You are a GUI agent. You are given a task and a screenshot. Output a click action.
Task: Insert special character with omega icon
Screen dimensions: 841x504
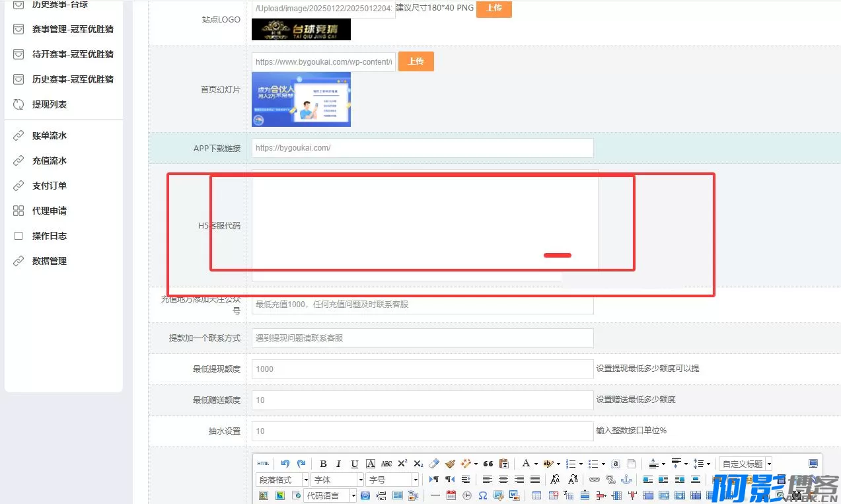pyautogui.click(x=483, y=495)
